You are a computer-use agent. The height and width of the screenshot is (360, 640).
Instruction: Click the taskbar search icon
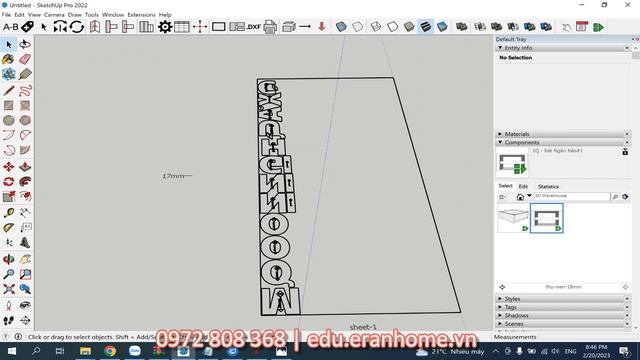(36, 351)
